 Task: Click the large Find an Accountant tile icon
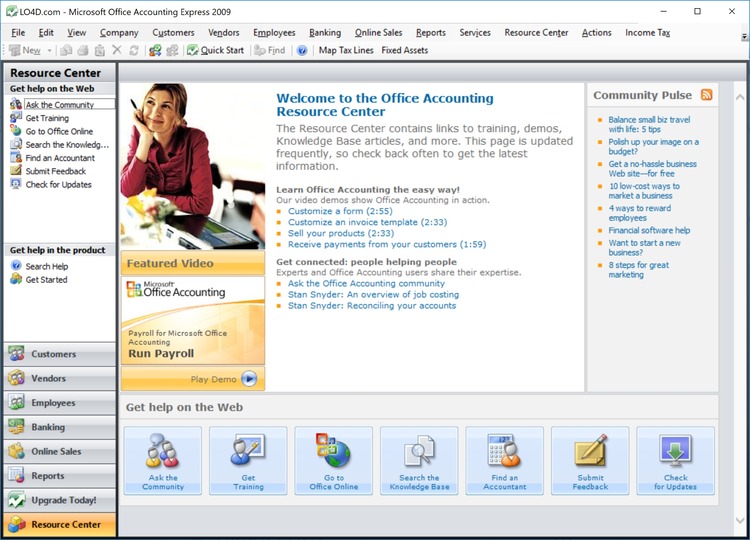coord(504,451)
